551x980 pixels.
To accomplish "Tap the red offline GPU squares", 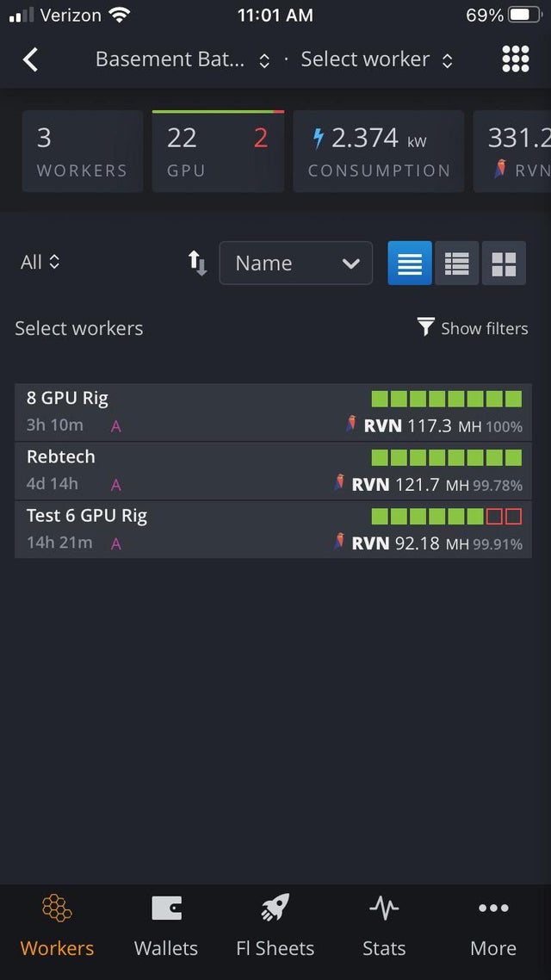I will pos(505,516).
